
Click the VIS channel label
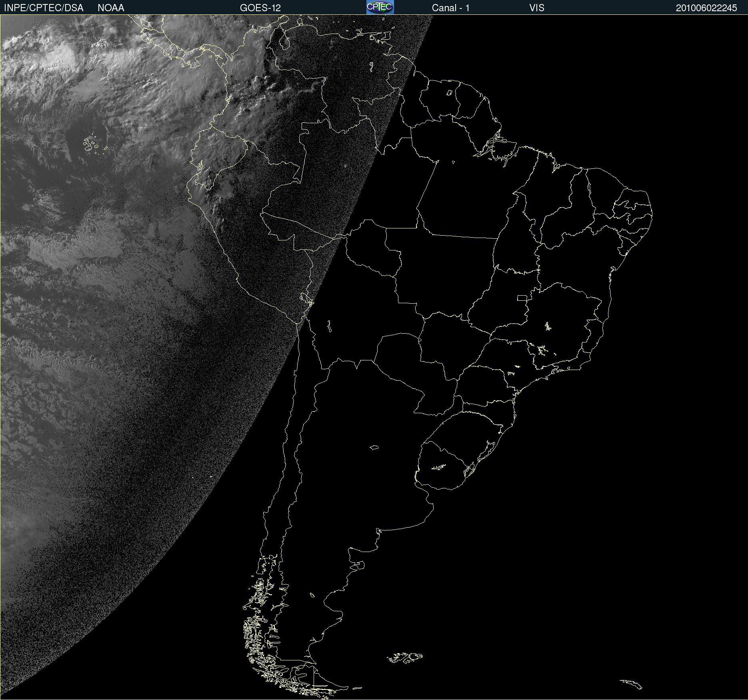click(537, 8)
